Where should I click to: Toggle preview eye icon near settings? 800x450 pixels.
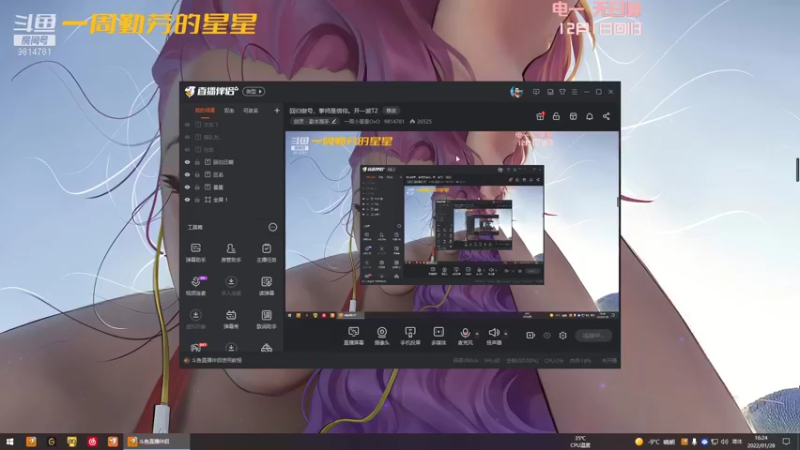(547, 335)
